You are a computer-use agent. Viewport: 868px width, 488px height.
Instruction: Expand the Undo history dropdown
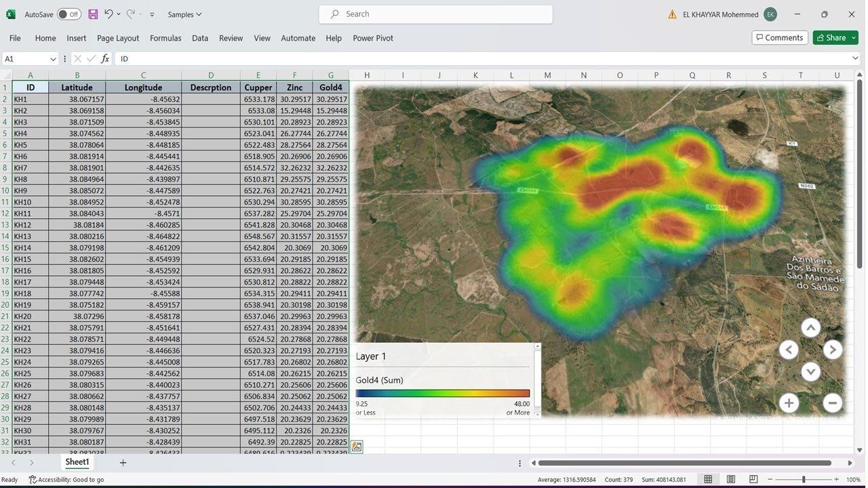tap(117, 14)
